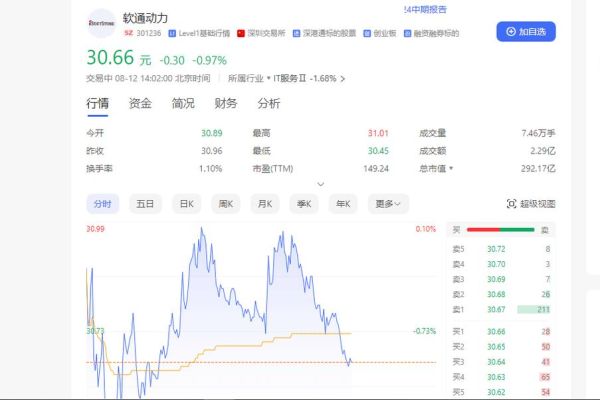Click the 卖3 price 30.69 row
This screenshot has width=600, height=400.
pos(501,279)
